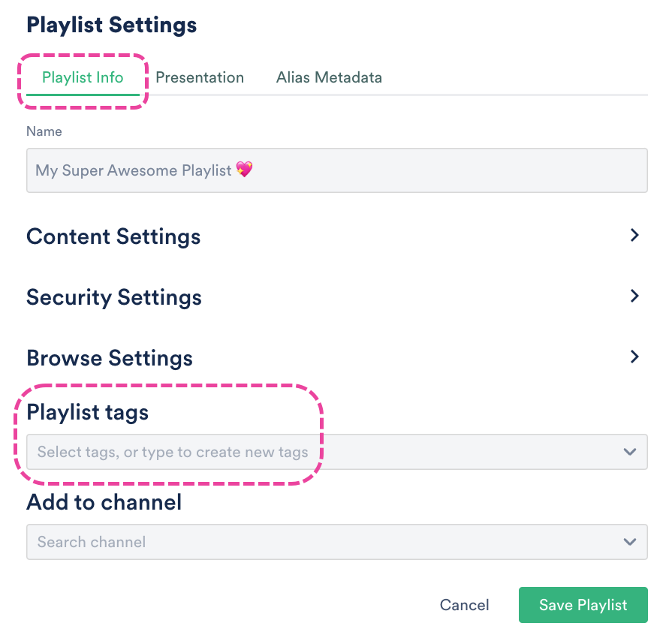This screenshot has width=672, height=644.
Task: Expand the Browse Settings section heading
Action: pyautogui.click(x=110, y=358)
